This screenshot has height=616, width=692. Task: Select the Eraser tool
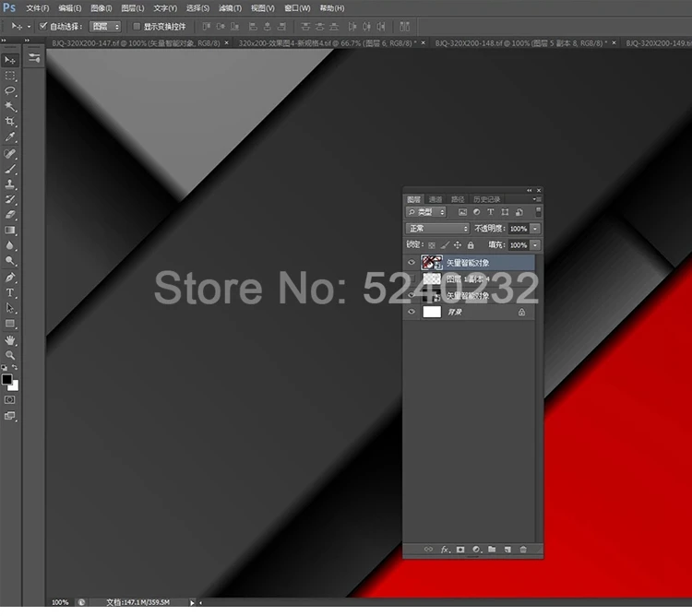[10, 215]
